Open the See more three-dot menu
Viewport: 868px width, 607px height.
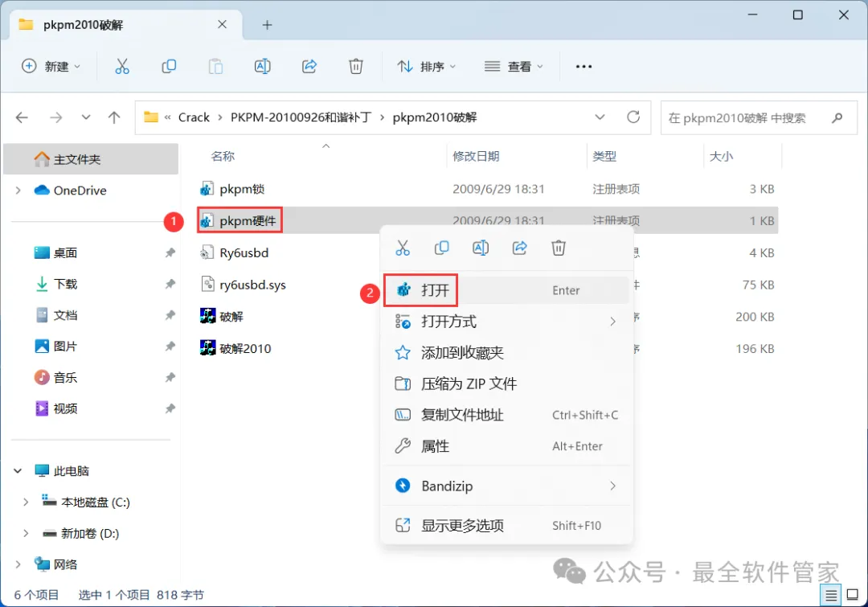583,67
